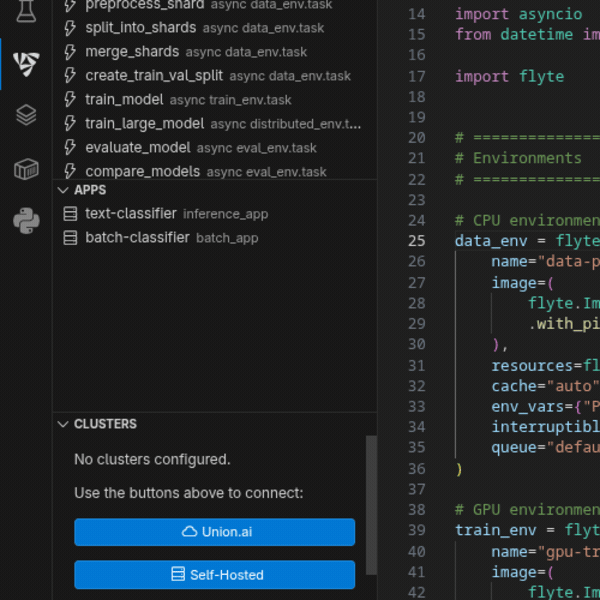Click 'import flyte' on line 17
The height and width of the screenshot is (600, 600).
click(509, 77)
